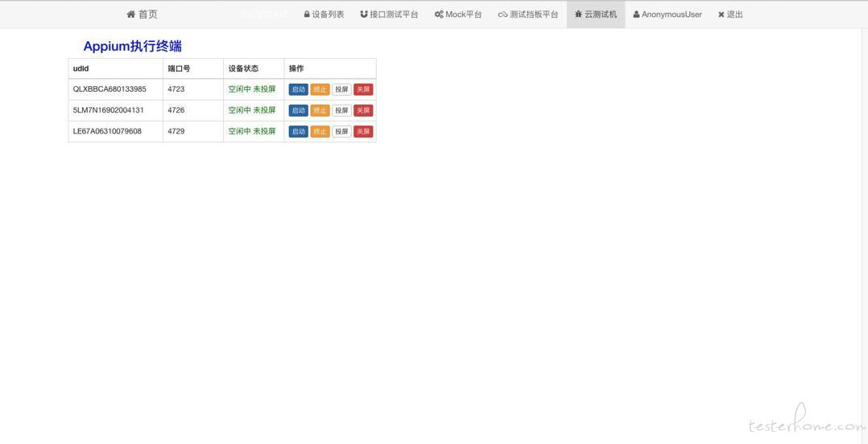This screenshot has width=868, height=444.
Task: Click the Appium执行终端 page title
Action: click(x=132, y=47)
